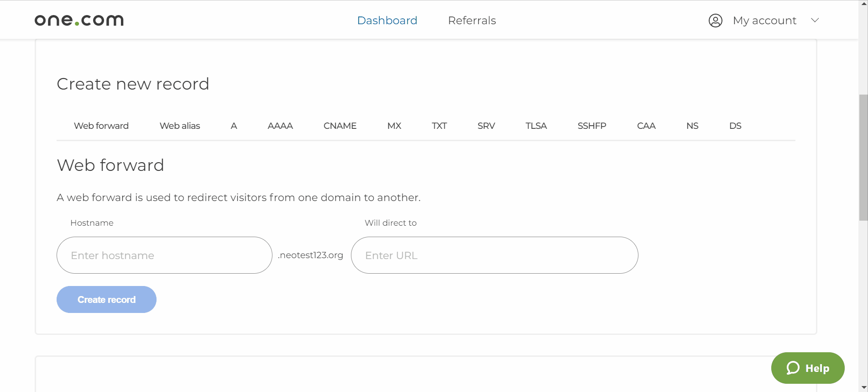This screenshot has height=392, width=868.
Task: Click the Create record button
Action: (106, 300)
